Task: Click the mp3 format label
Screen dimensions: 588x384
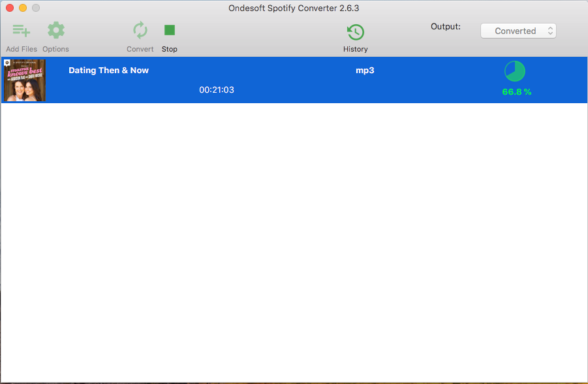Action: [365, 71]
